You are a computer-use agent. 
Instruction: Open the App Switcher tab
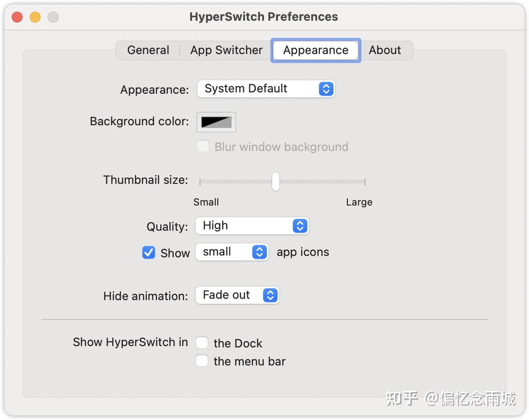226,50
